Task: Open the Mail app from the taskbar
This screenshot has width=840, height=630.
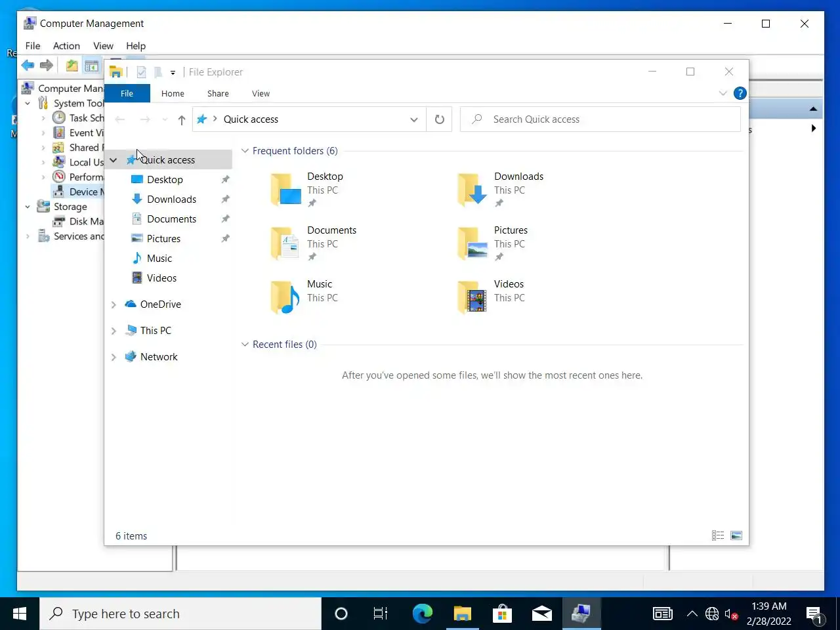Action: (541, 614)
